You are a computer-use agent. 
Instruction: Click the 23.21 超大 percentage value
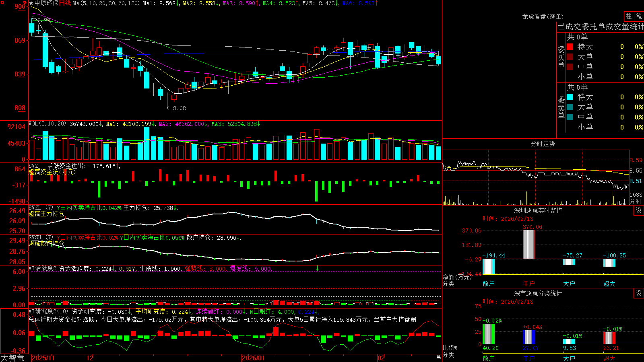pos(611,348)
